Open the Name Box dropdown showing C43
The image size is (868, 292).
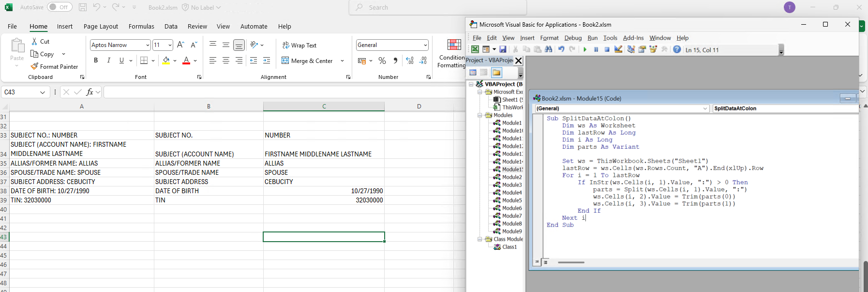pos(43,92)
